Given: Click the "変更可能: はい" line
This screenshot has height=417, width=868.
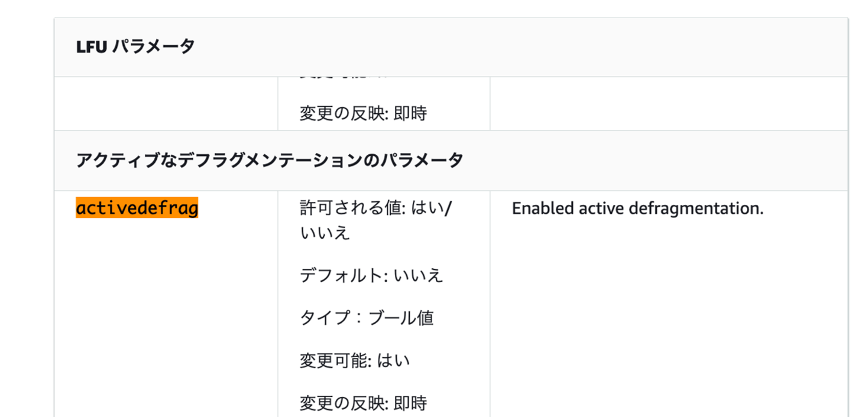Looking at the screenshot, I should pyautogui.click(x=354, y=360).
